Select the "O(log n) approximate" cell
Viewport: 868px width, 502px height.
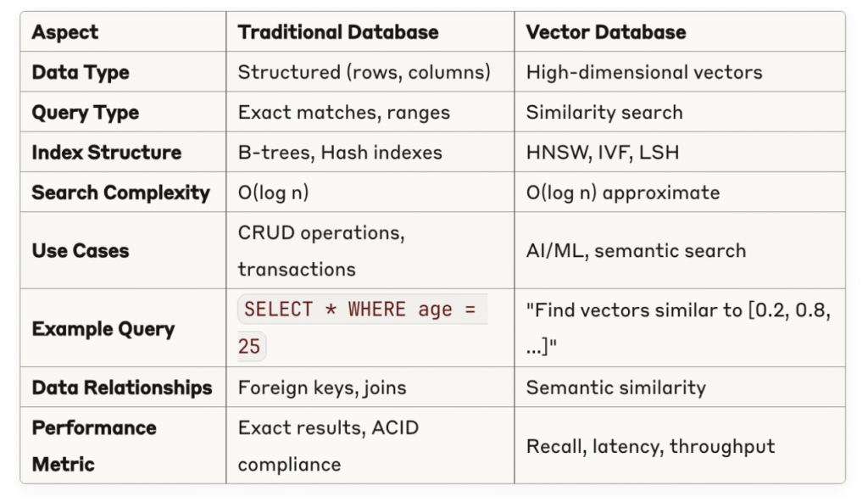(622, 192)
